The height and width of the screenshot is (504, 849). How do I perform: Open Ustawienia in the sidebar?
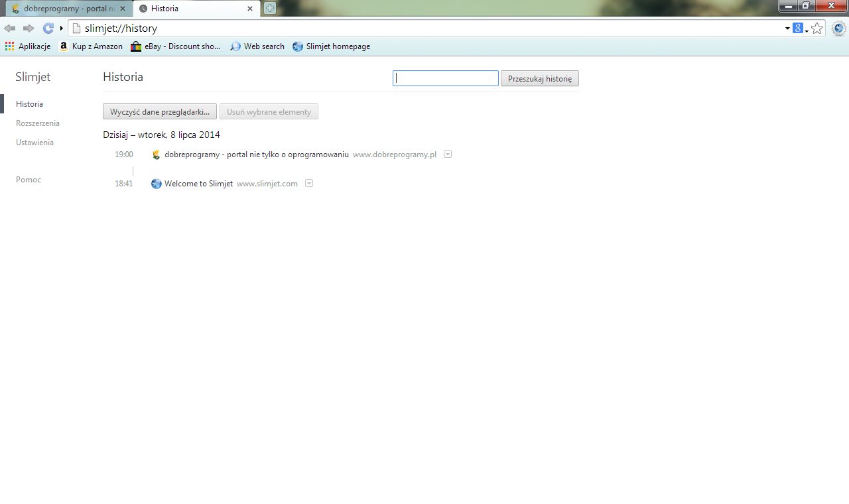pyautogui.click(x=34, y=143)
